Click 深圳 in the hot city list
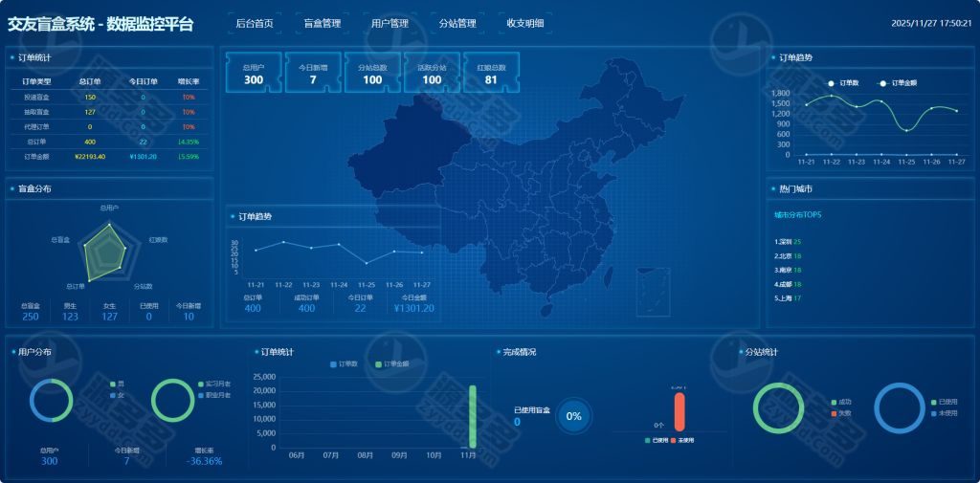The height and width of the screenshot is (483, 980). tap(783, 242)
